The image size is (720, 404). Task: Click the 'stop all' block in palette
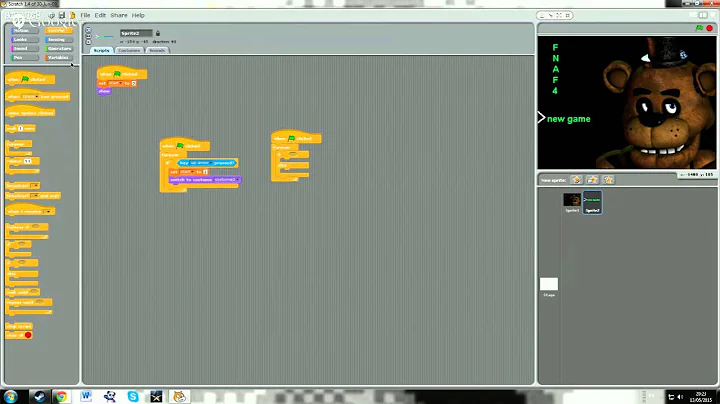click(x=19, y=335)
